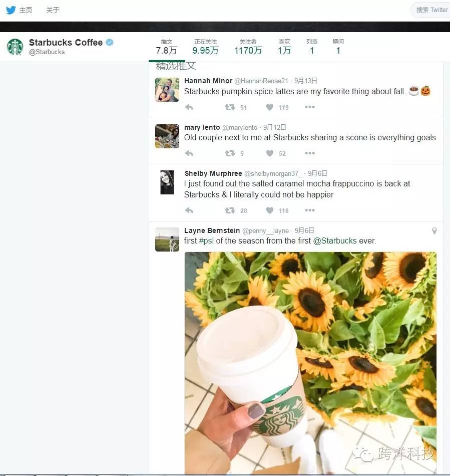Open Layne Bernstein's profile picture

[167, 240]
